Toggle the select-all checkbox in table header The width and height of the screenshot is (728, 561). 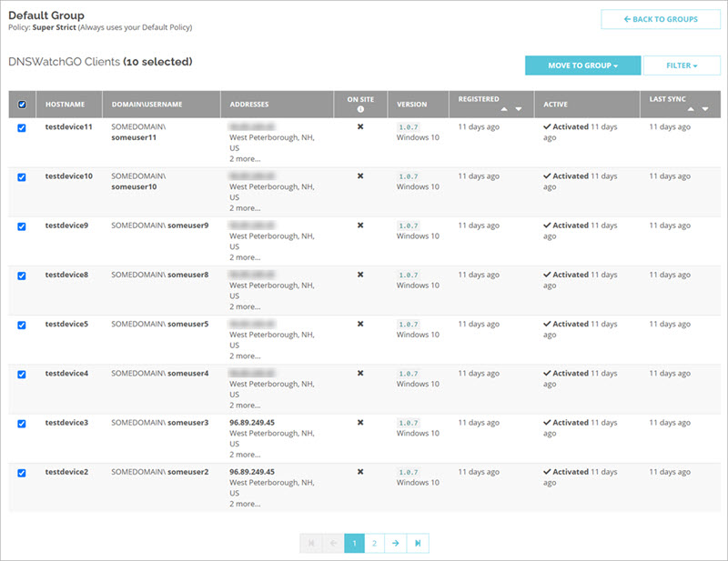[21, 104]
